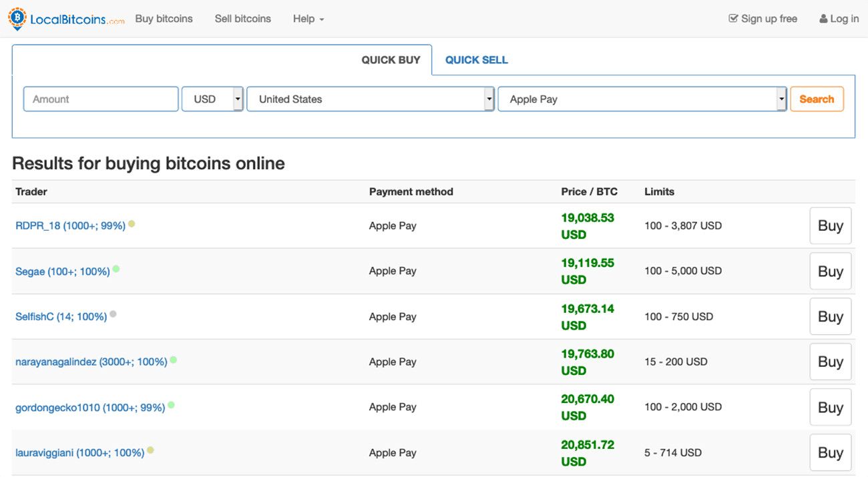
Task: Click the Limits column header
Action: coord(660,191)
